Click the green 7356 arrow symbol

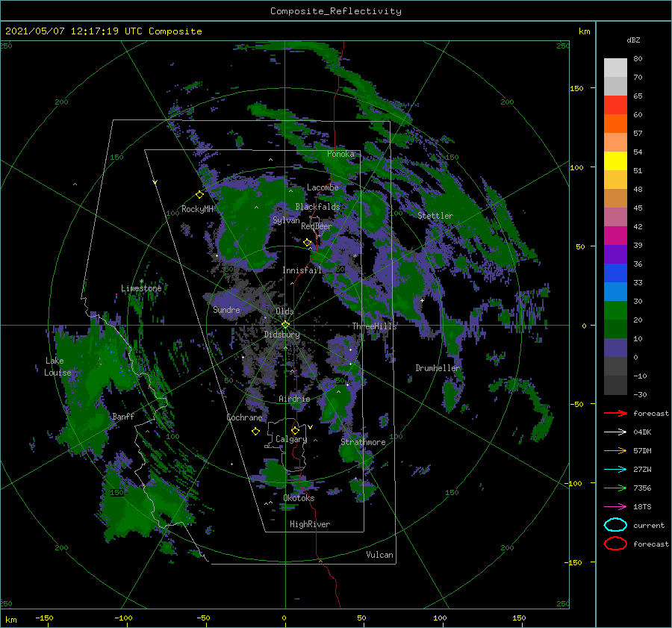click(615, 488)
